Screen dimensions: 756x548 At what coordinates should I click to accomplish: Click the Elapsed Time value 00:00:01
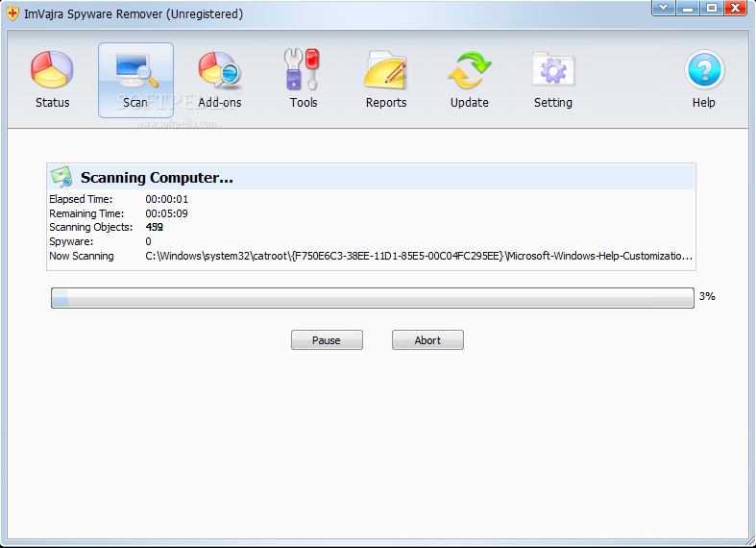pyautogui.click(x=167, y=199)
